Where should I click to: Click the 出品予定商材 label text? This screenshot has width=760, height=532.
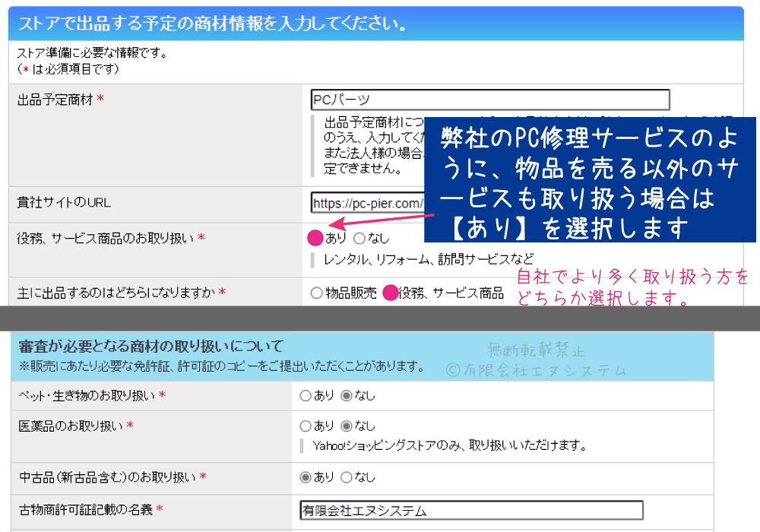pos(55,100)
